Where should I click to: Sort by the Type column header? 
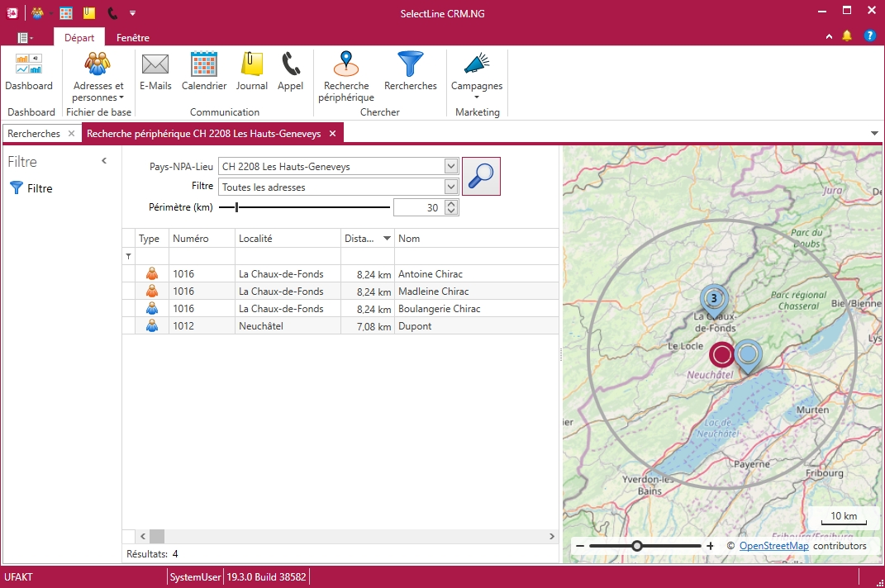coord(152,238)
